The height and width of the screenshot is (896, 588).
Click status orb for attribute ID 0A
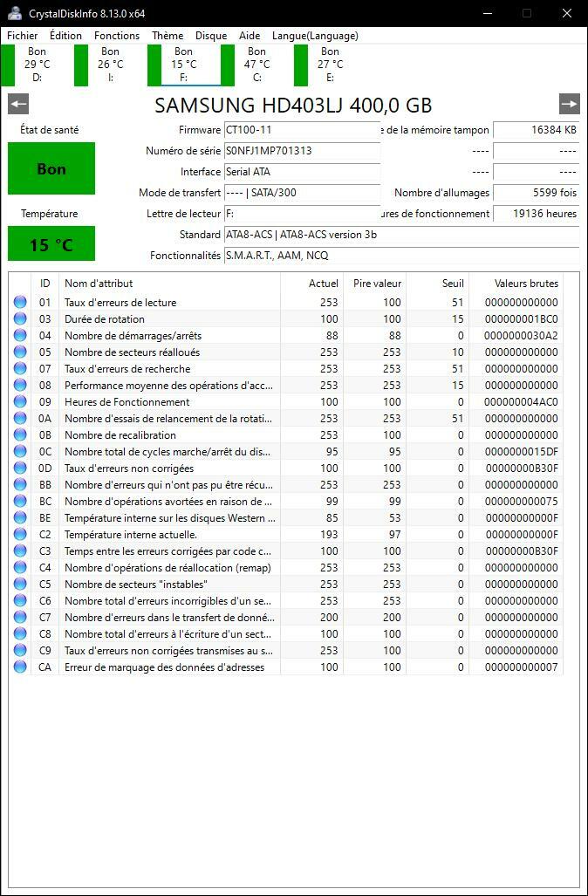20,418
